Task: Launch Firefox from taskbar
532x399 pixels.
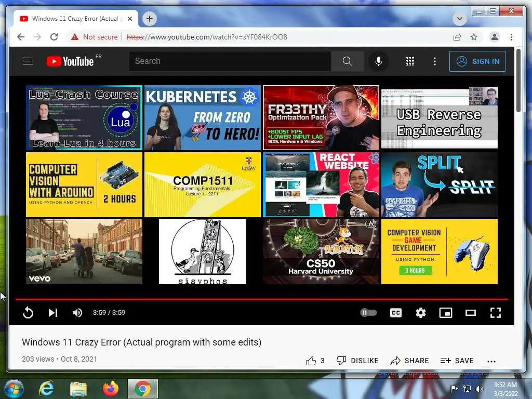Action: pos(111,389)
